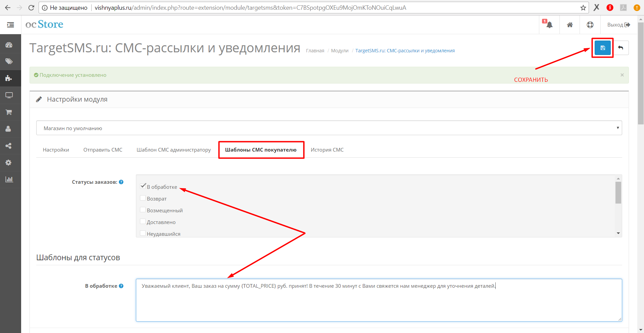
Task: Open the Sales cart icon in sidebar
Action: click(9, 112)
